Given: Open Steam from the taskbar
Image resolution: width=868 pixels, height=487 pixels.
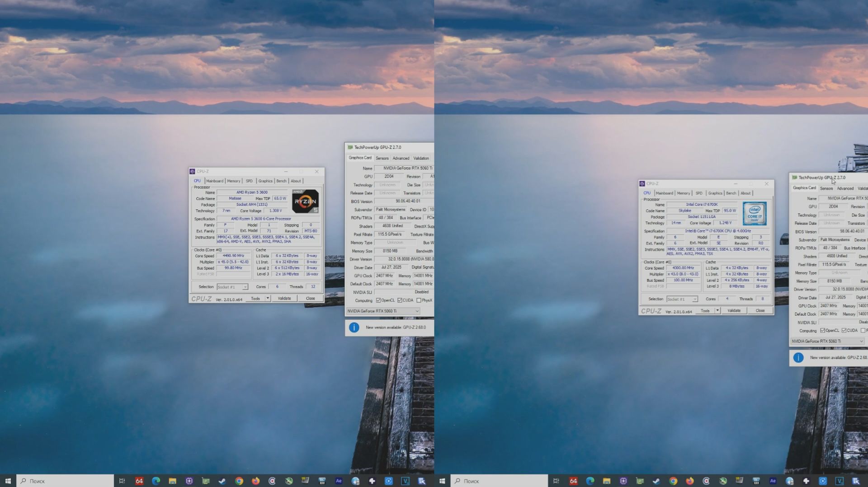Looking at the screenshot, I should 222,481.
